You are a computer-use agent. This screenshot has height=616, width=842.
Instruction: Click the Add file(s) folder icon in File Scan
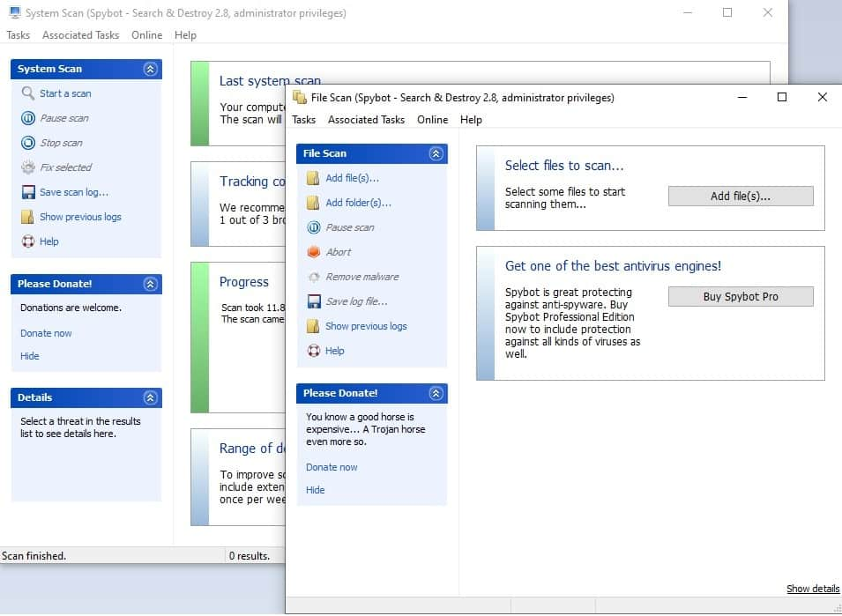coord(314,178)
